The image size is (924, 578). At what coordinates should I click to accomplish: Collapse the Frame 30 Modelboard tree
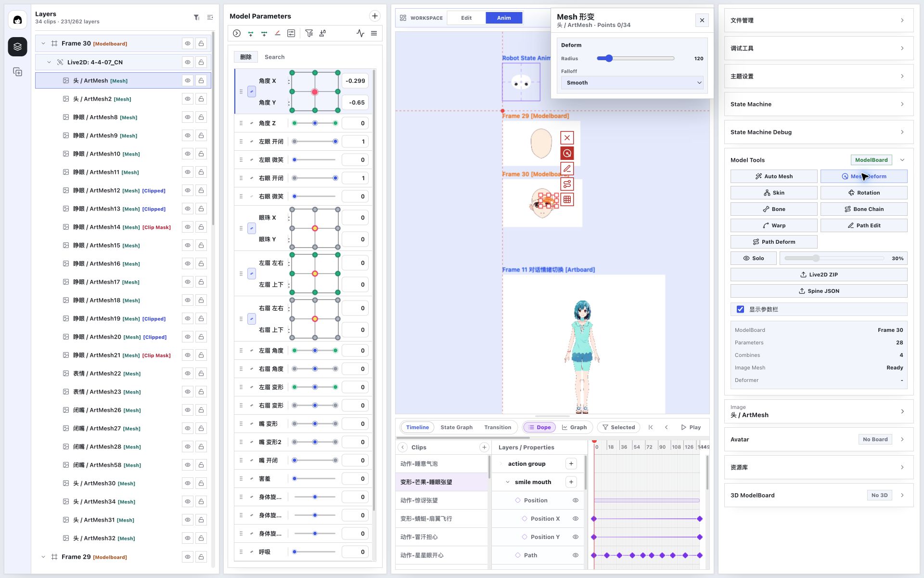click(x=43, y=43)
